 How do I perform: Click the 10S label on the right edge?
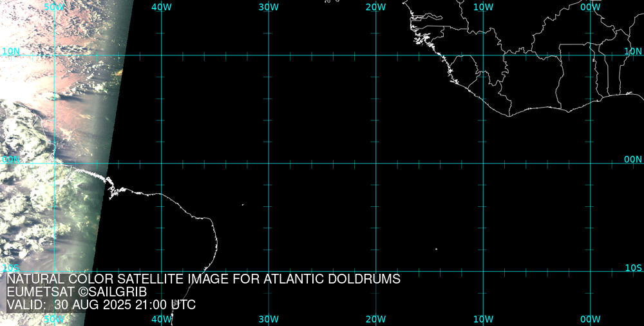(x=633, y=268)
